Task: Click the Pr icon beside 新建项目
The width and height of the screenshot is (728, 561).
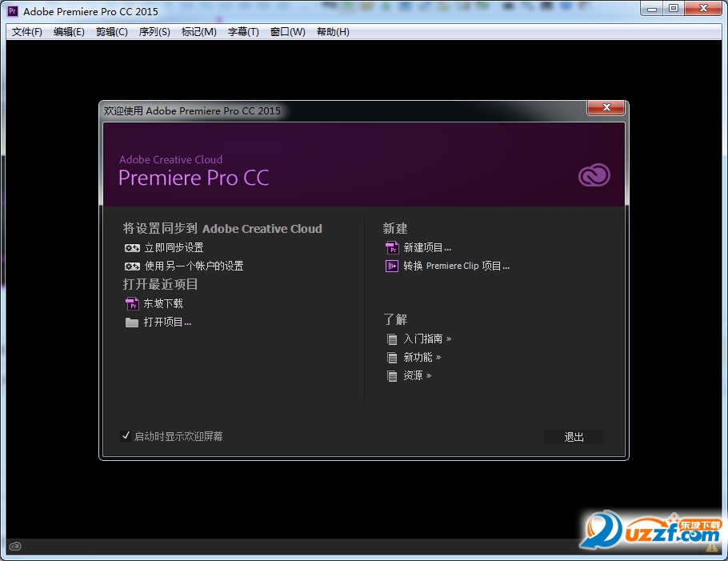Action: (x=392, y=247)
